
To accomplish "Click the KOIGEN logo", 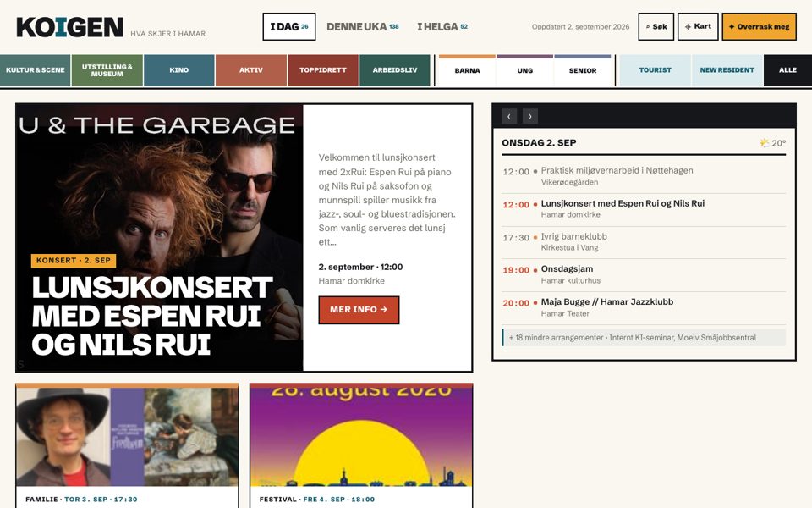I will [70, 27].
